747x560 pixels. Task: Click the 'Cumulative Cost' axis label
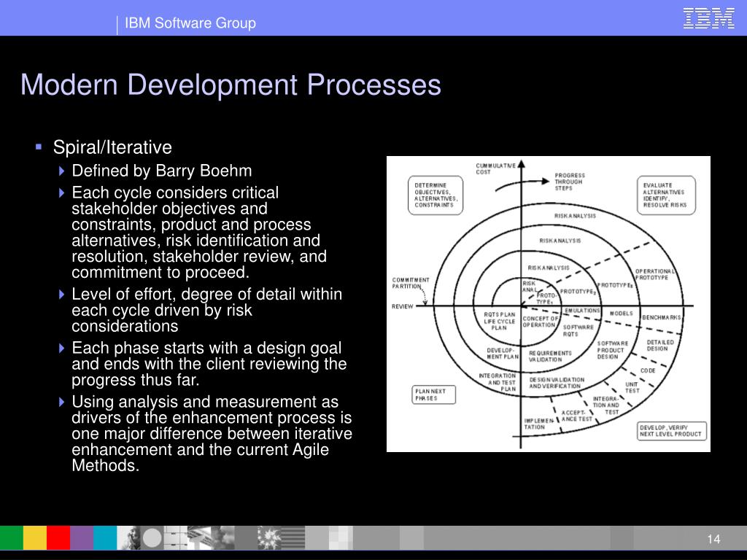coord(495,168)
